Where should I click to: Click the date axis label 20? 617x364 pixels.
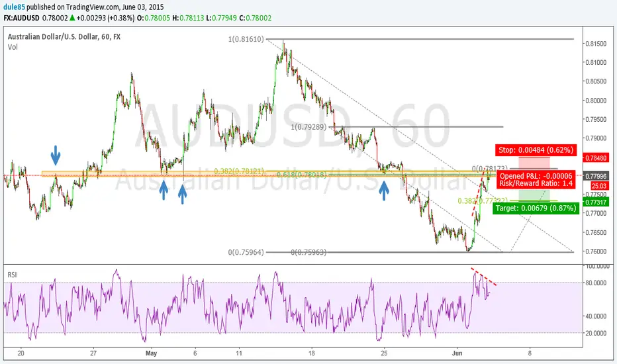click(21, 353)
